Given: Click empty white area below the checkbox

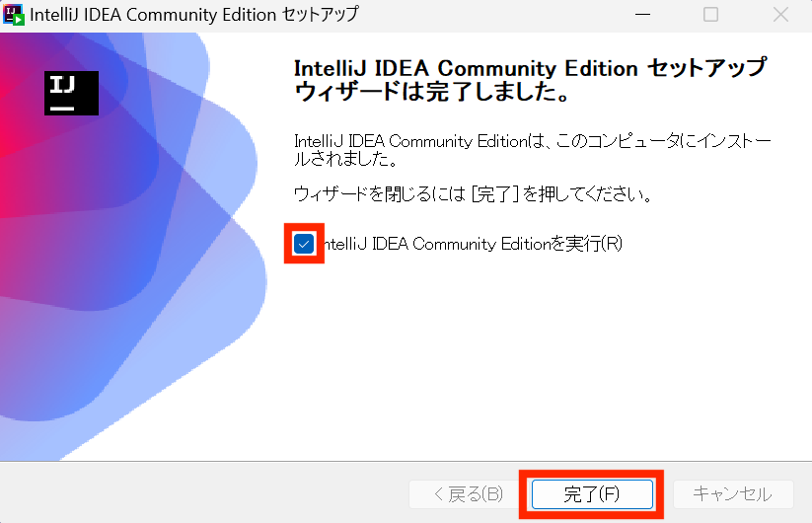Looking at the screenshot, I should tap(518, 362).
